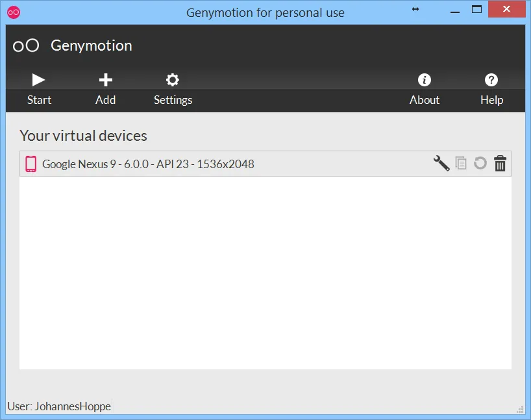This screenshot has height=420, width=531.
Task: Reset the Nexus 9 device to factory
Action: [x=480, y=163]
